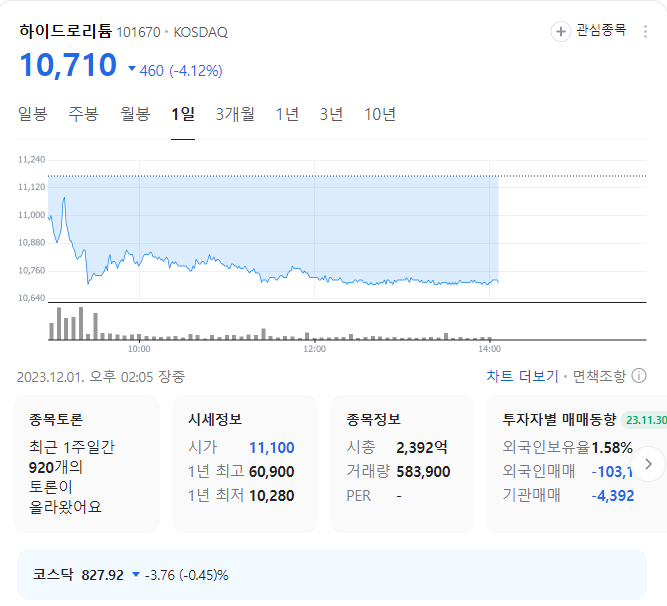Image resolution: width=667 pixels, height=606 pixels.
Task: Click the 하이드로리튬 stock name
Action: pos(66,31)
